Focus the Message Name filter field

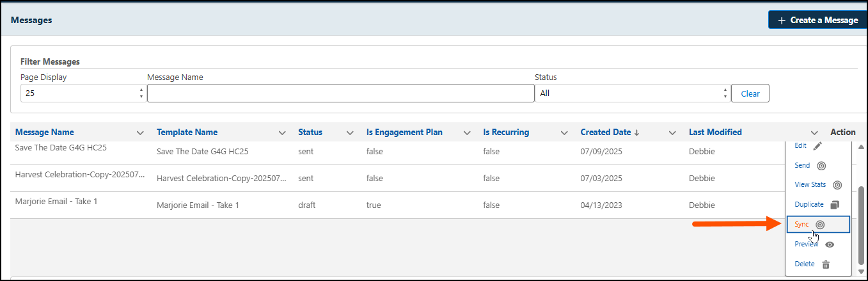pyautogui.click(x=340, y=93)
